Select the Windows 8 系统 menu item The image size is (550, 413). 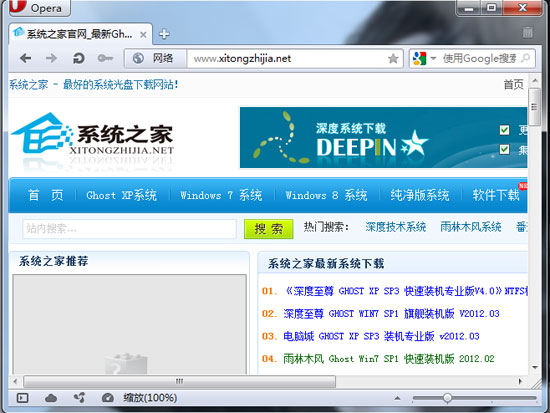click(326, 195)
